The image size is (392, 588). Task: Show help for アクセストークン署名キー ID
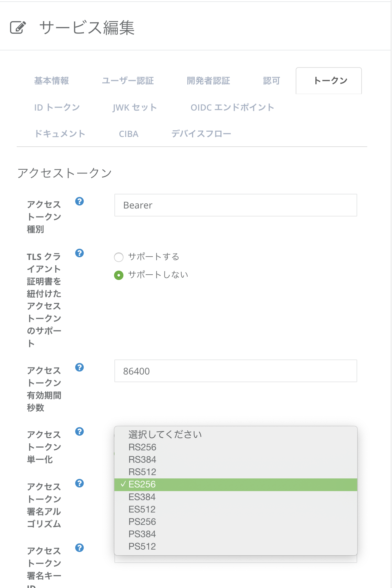click(79, 548)
